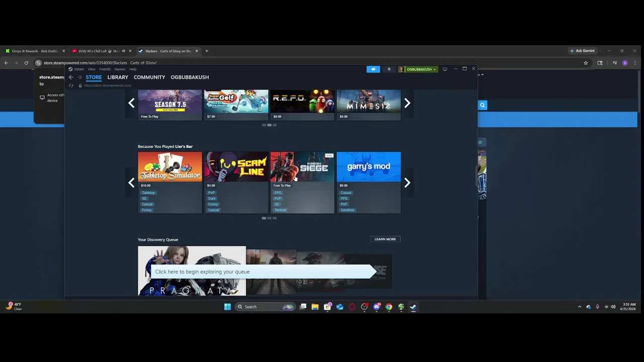This screenshot has height=362, width=644.
Task: Open Pragmata discovery queue image
Action: tap(192, 270)
